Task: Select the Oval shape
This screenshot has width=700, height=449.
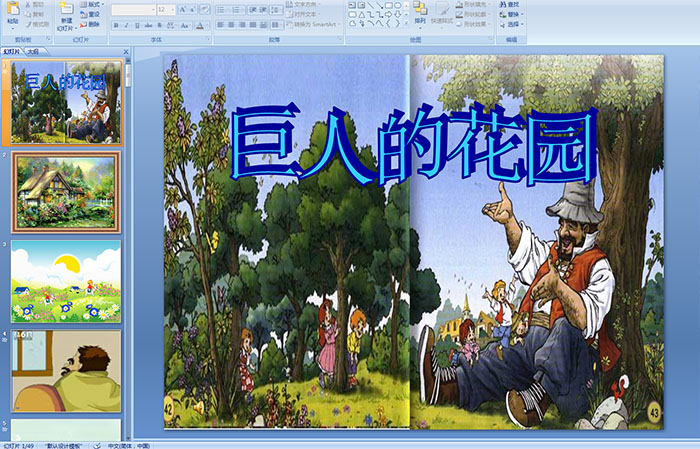Action: tap(398, 5)
